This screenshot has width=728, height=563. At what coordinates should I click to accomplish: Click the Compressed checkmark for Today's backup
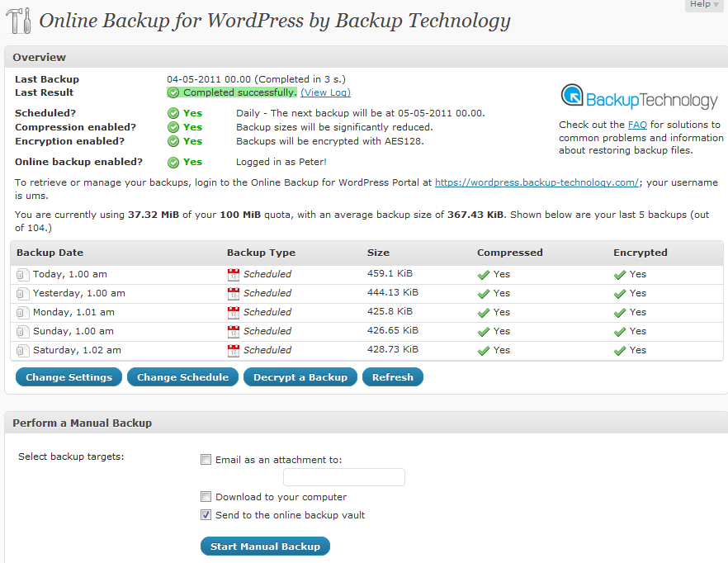click(x=484, y=275)
